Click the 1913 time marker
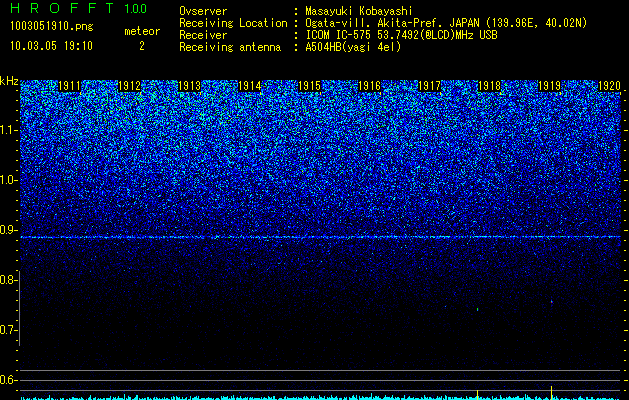This screenshot has height=400, width=629. pyautogui.click(x=189, y=86)
